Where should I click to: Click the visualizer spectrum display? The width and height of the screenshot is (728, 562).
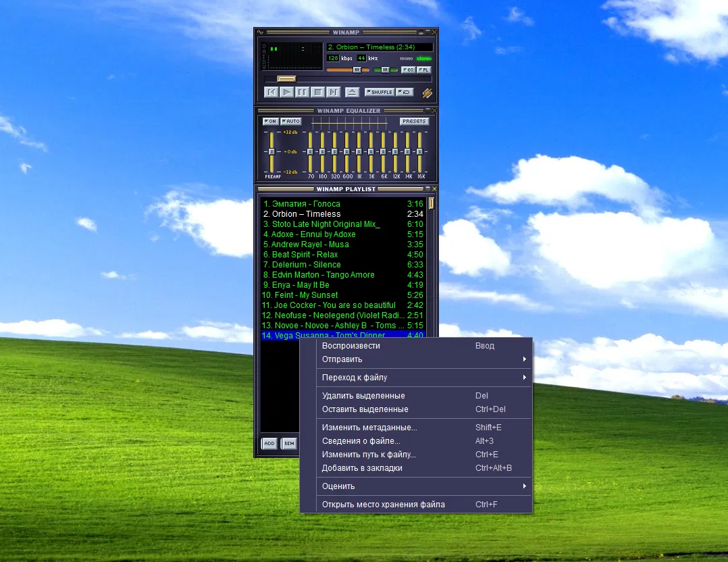click(x=292, y=57)
